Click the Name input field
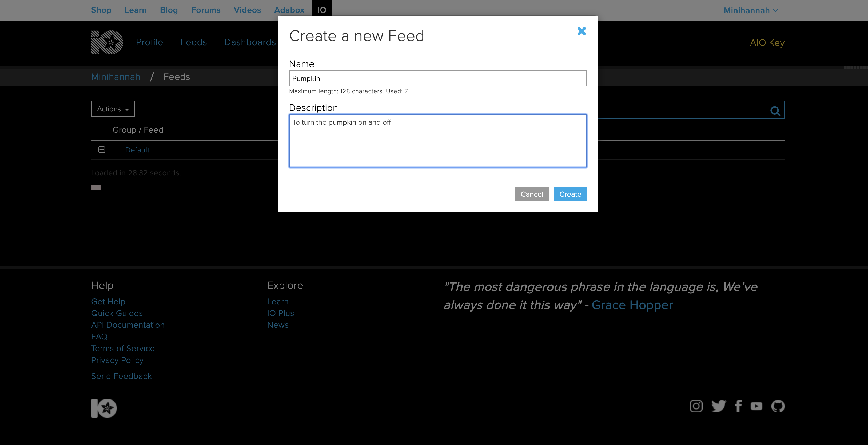 [x=437, y=78]
